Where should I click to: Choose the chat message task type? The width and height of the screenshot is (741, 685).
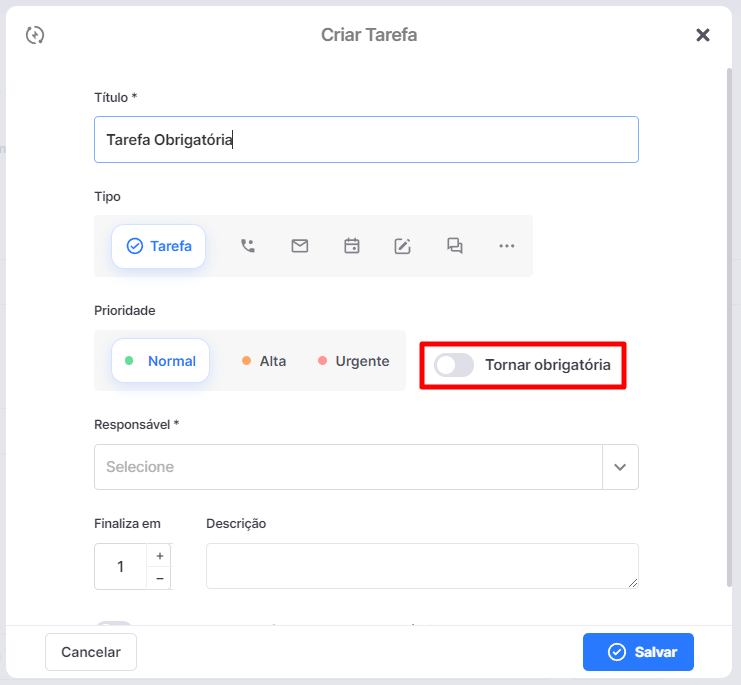[x=455, y=246]
